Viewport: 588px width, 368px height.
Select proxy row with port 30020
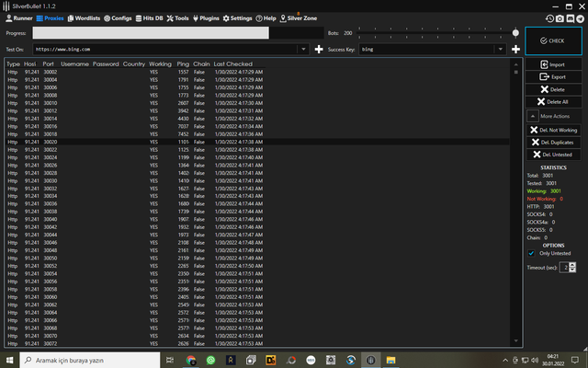(257, 142)
